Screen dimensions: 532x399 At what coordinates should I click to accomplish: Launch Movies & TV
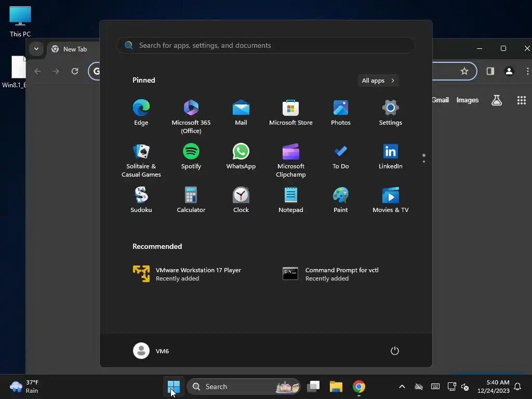(391, 200)
